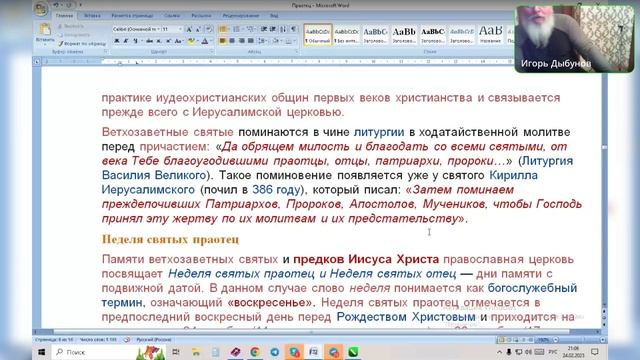The height and width of the screenshot is (360, 640).
Task: Click the Multilevel list icon
Action: coord(251,29)
